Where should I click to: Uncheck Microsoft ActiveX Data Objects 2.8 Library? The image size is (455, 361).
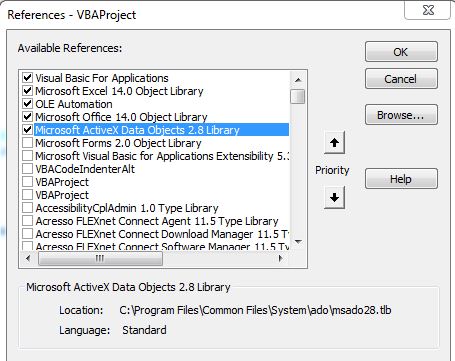click(27, 130)
